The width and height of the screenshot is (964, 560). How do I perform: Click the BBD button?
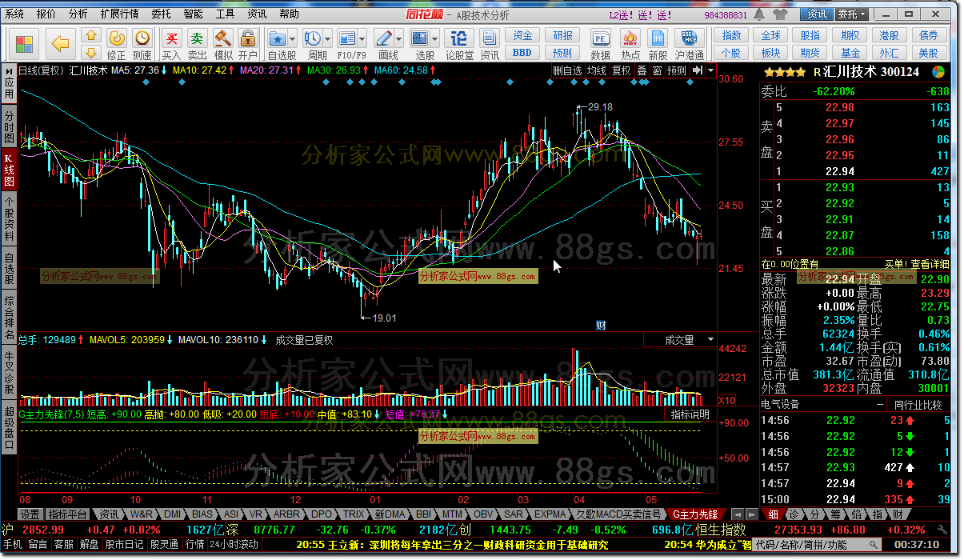(x=522, y=53)
